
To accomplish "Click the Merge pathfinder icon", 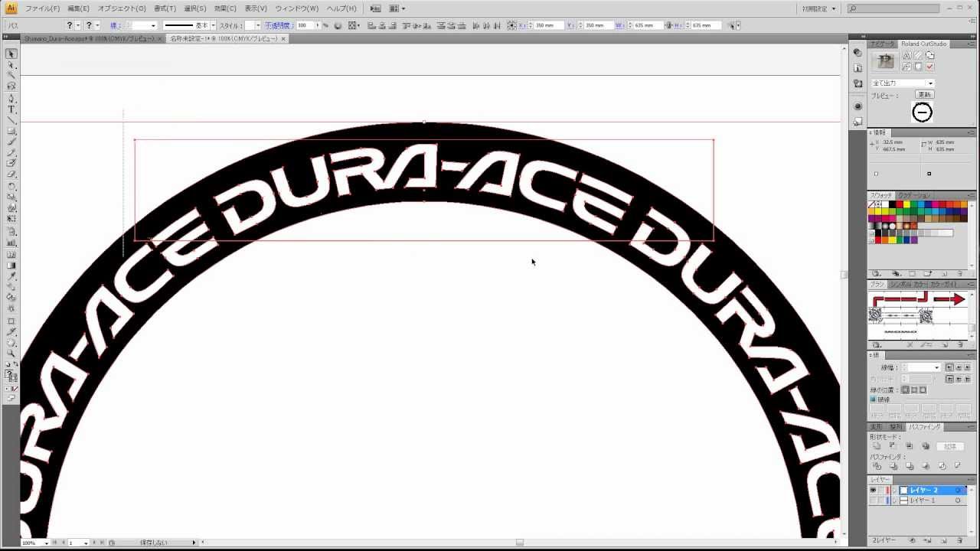I will 909,465.
